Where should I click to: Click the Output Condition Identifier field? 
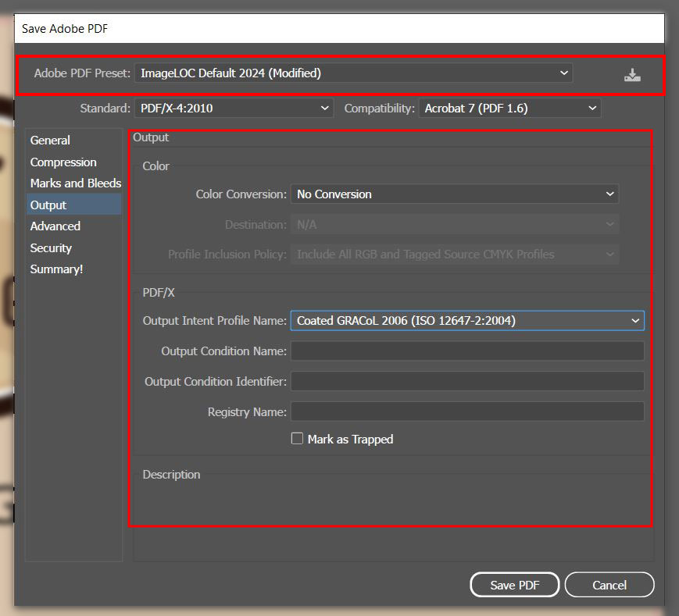[x=467, y=382]
